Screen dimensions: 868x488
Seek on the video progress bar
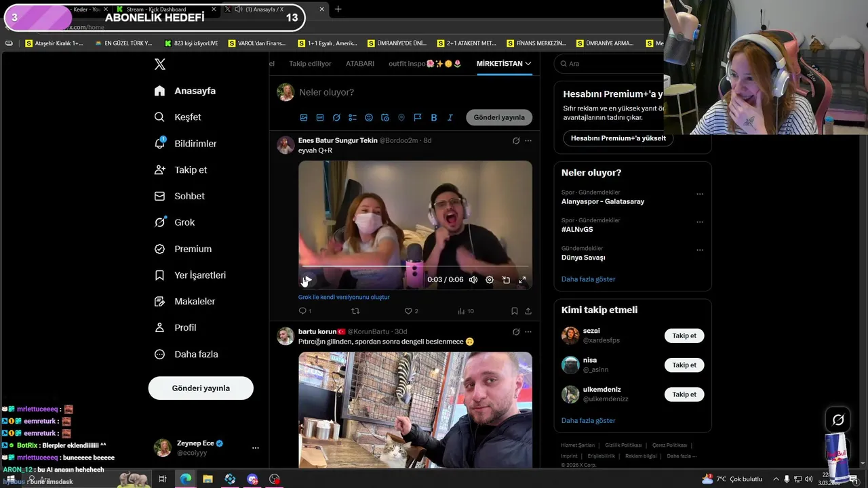pyautogui.click(x=415, y=266)
